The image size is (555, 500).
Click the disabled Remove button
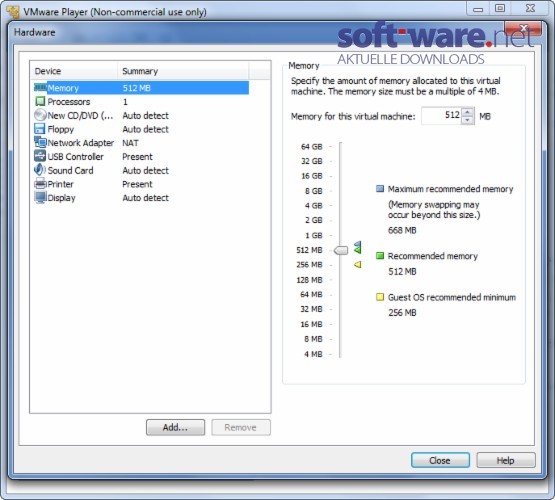241,427
